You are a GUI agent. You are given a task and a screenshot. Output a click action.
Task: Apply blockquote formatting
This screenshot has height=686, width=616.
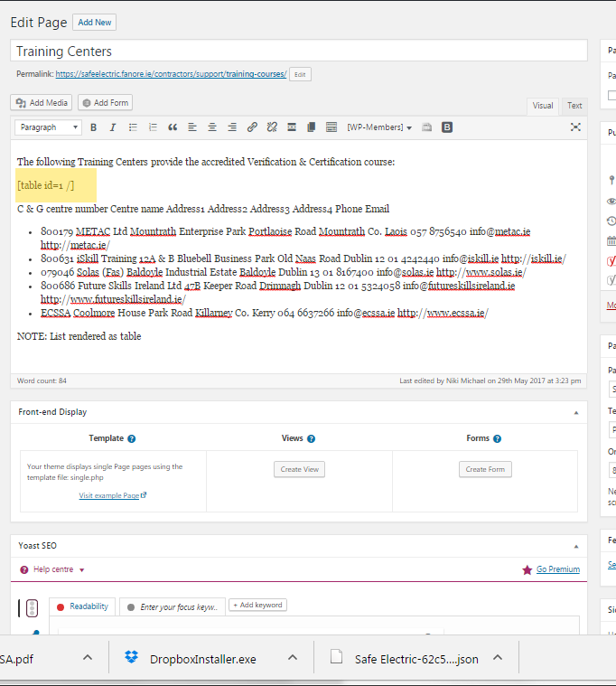(x=173, y=127)
